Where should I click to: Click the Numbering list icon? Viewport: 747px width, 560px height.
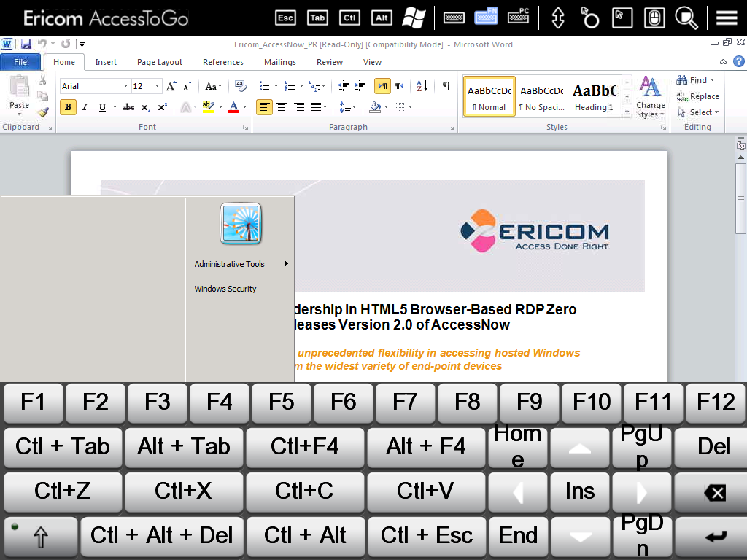[290, 86]
